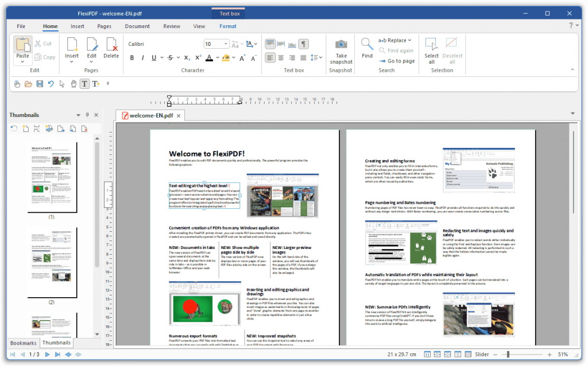Image resolution: width=588 pixels, height=366 pixels.
Task: Click the Undo icon in quick access toolbar
Action: [x=51, y=84]
